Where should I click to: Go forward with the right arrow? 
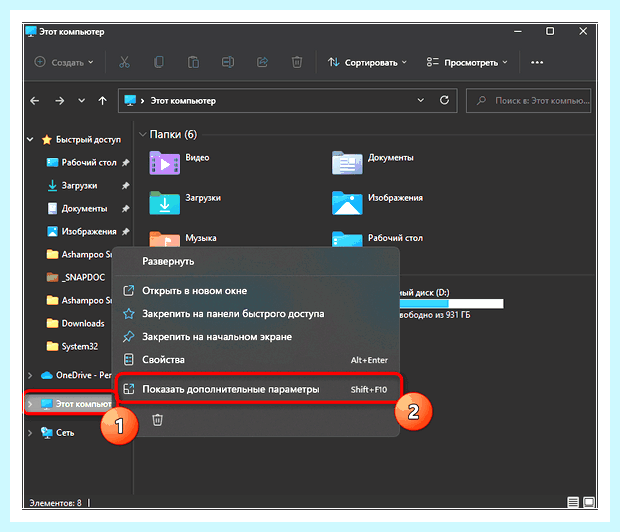coord(60,101)
